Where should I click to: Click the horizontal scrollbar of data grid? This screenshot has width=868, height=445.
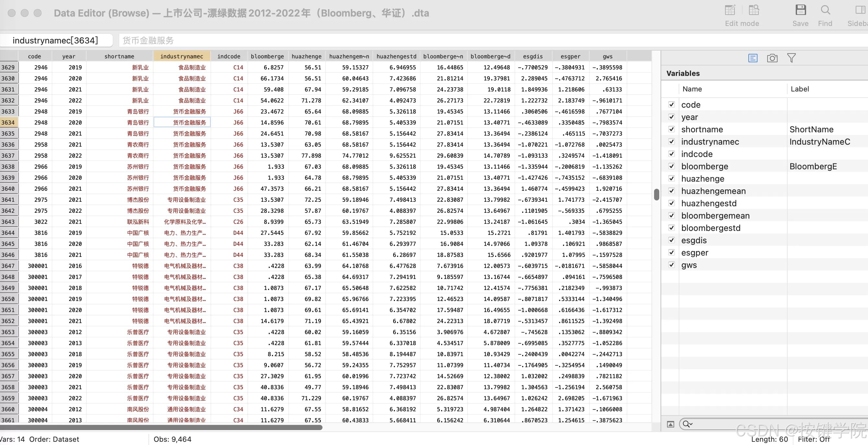coord(161,427)
